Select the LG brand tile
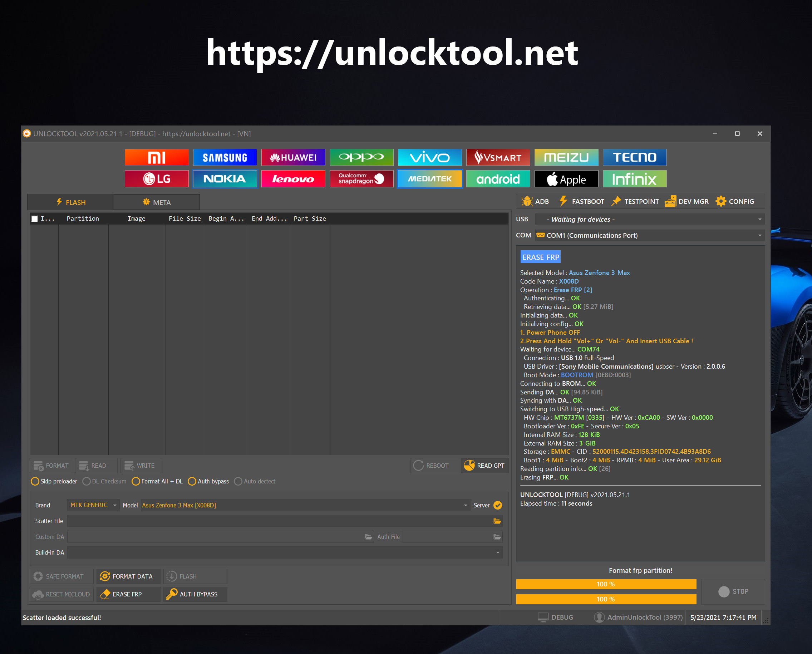Viewport: 812px width, 654px height. 156,179
